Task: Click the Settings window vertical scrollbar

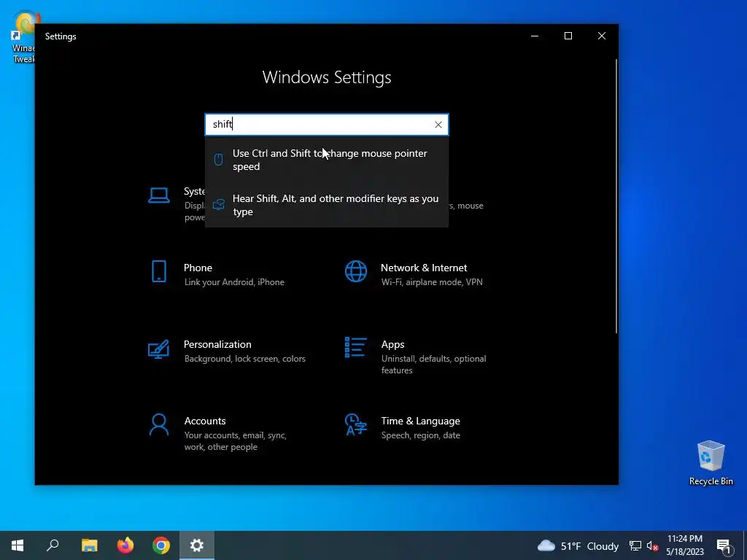Action: pos(616,196)
